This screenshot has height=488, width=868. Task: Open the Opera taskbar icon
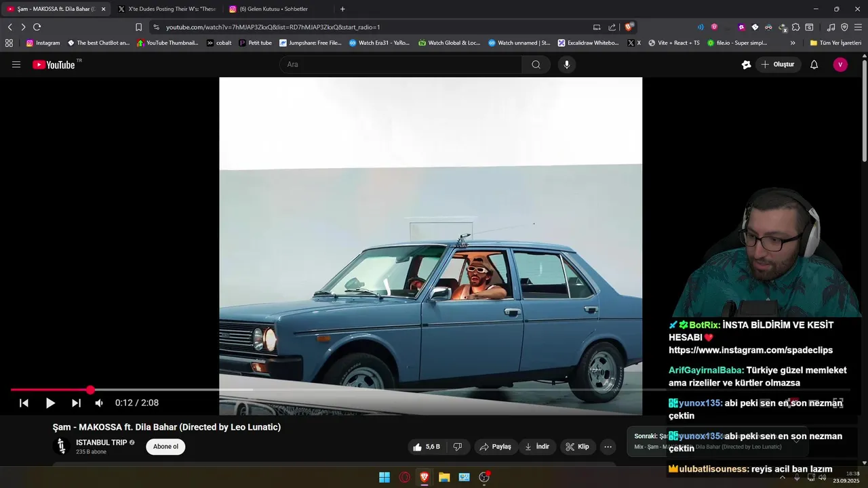point(405,477)
